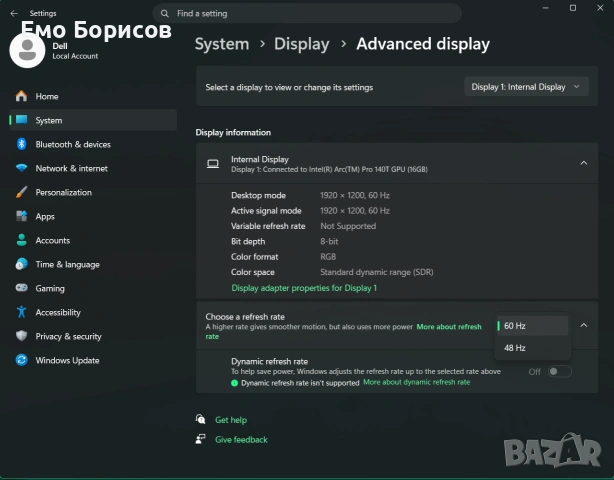This screenshot has width=614, height=480.
Task: Click the Gaming icon in sidebar
Action: pos(21,288)
